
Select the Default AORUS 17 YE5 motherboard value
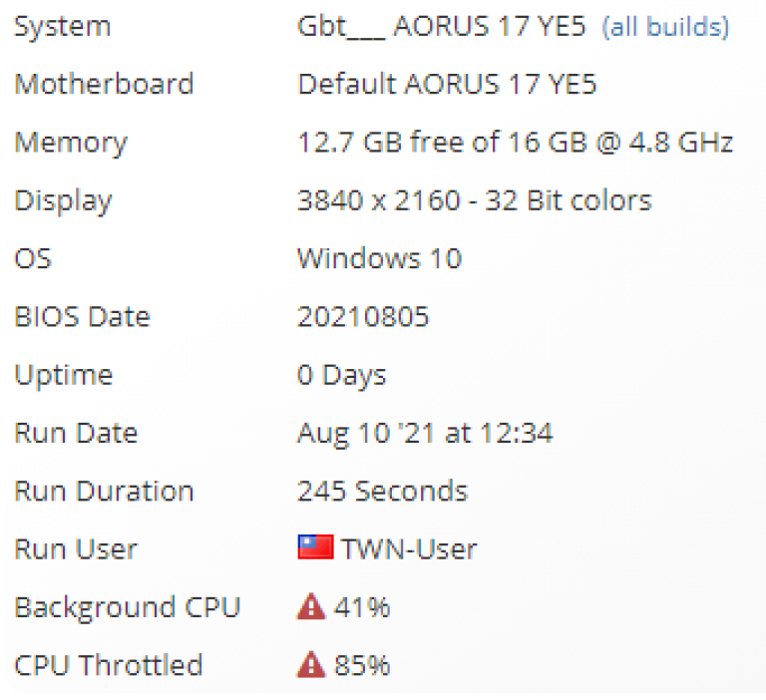(x=447, y=84)
